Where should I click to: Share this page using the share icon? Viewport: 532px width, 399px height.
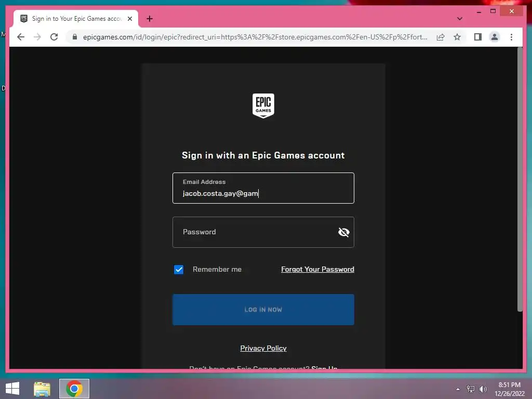coord(441,37)
